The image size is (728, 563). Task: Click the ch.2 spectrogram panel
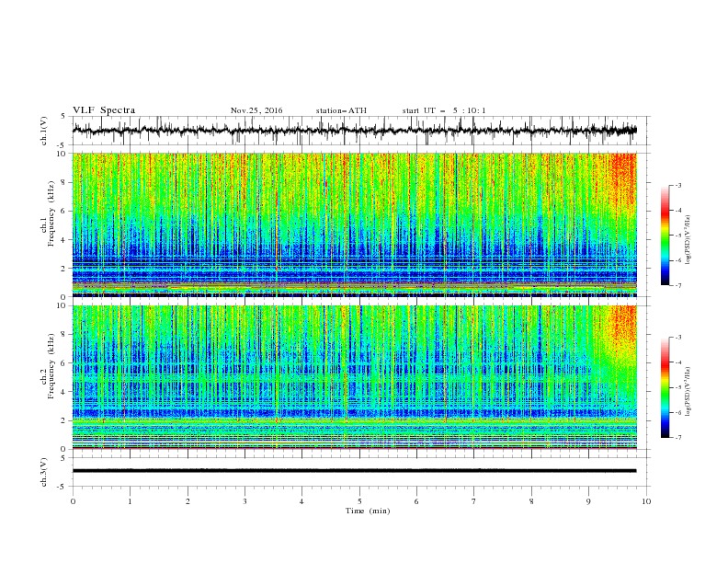click(x=354, y=377)
